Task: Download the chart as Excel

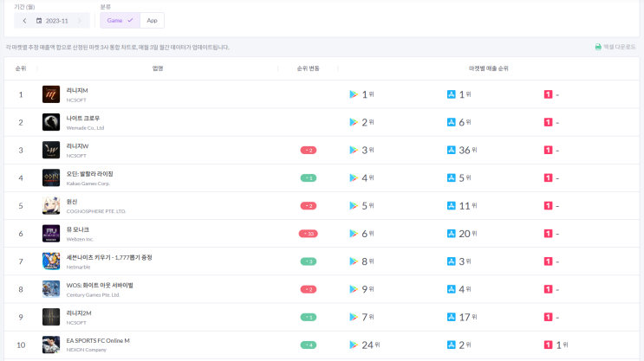Action: (615, 47)
